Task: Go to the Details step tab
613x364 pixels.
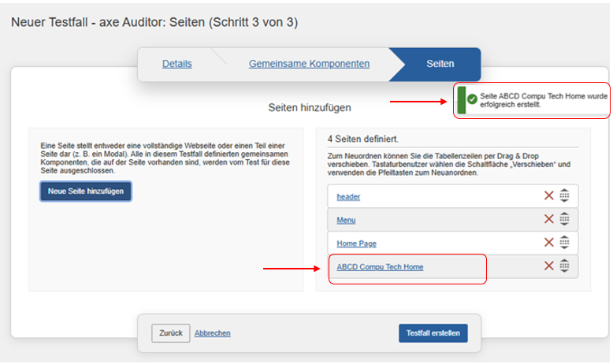Action: coord(176,64)
